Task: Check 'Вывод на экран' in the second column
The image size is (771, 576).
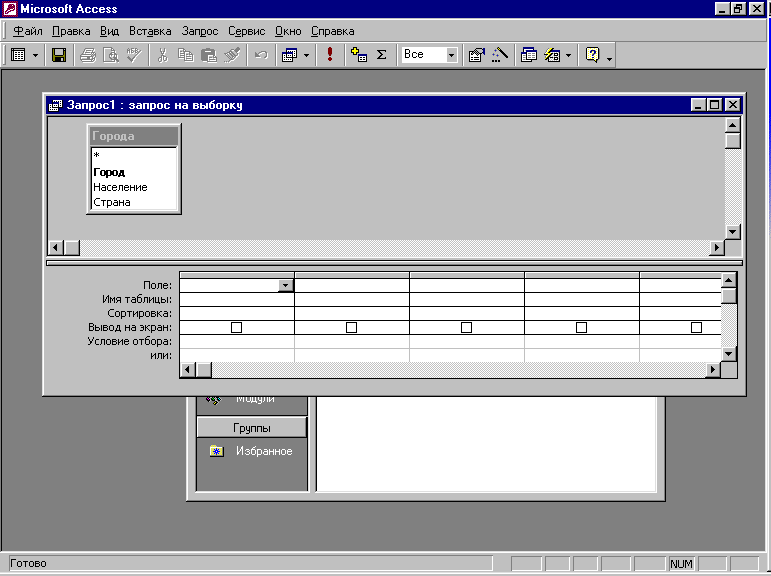Action: tap(352, 327)
